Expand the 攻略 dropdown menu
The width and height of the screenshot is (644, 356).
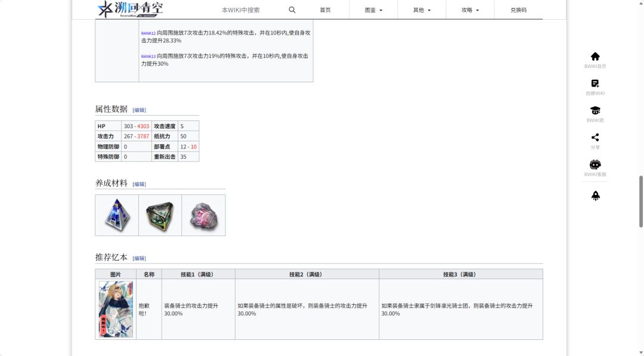coord(470,10)
